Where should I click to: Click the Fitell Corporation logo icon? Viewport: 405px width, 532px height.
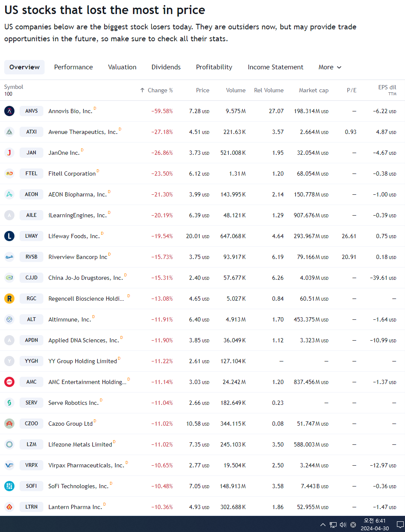tap(9, 174)
